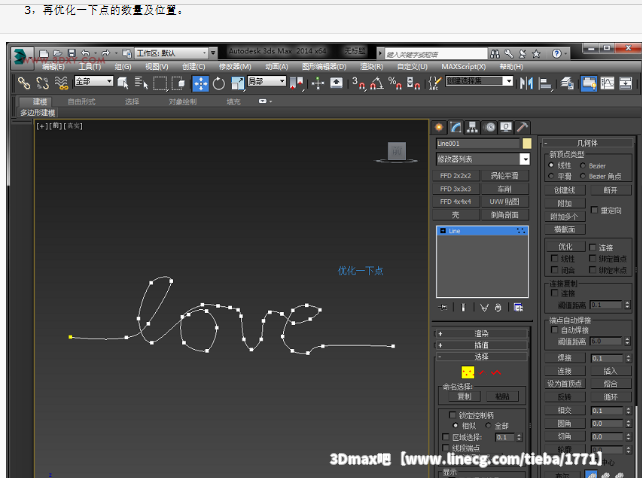Open the Motion panel wheel icon

[490, 127]
